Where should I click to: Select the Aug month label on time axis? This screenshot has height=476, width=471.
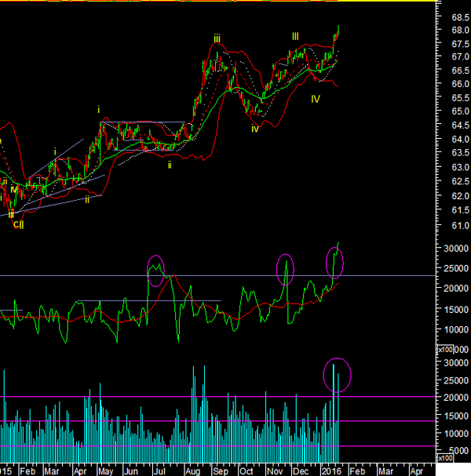coord(193,471)
